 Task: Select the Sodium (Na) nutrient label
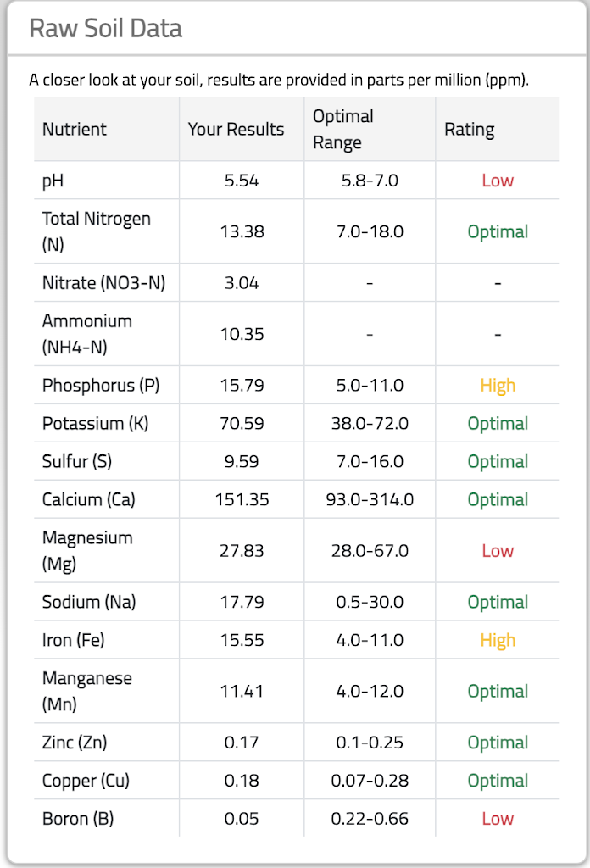(89, 603)
